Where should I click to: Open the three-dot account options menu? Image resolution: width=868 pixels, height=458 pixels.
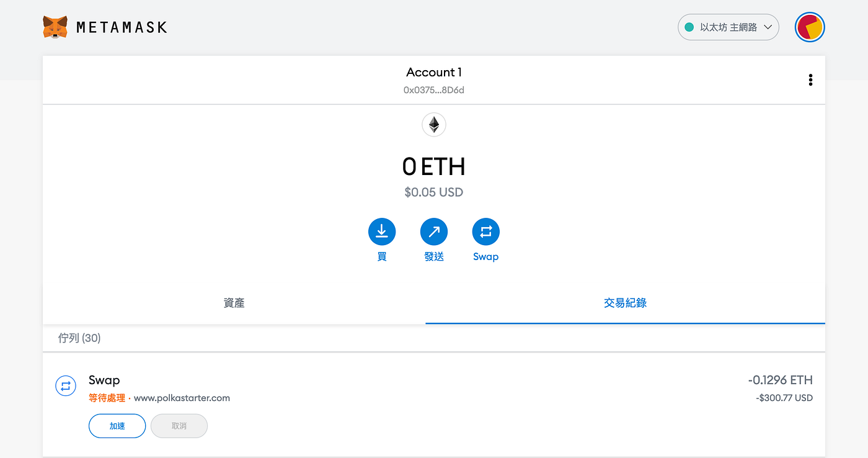pyautogui.click(x=810, y=80)
